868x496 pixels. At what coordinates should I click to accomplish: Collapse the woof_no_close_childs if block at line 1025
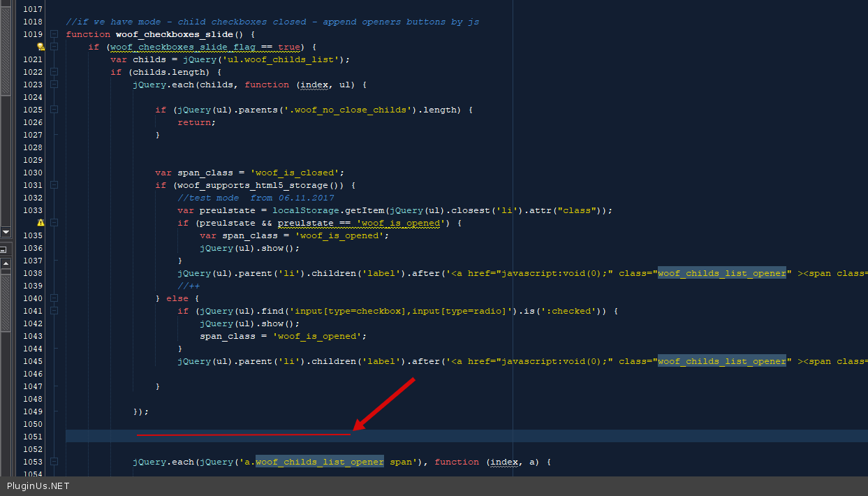tap(54, 110)
